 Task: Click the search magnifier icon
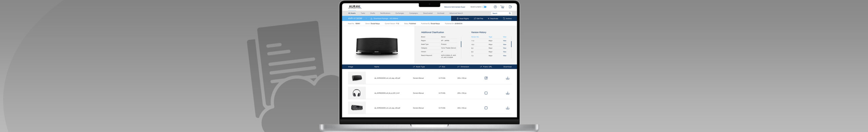point(510,13)
